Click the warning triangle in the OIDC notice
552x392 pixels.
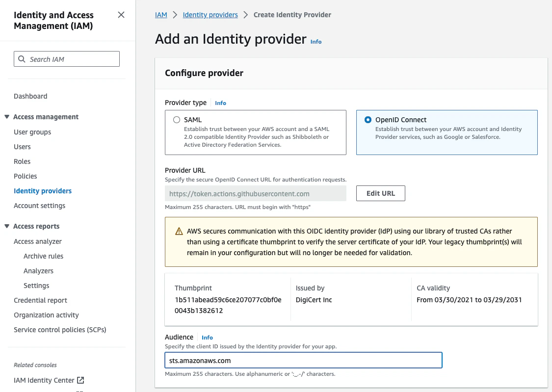179,231
